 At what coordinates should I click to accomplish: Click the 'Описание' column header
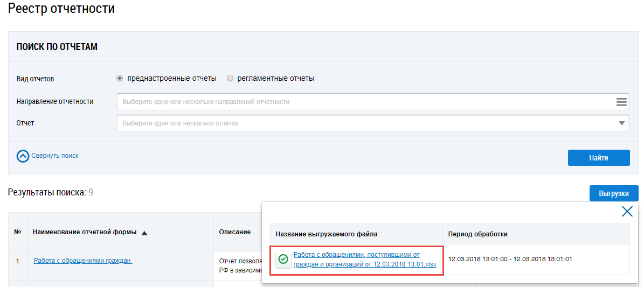234,232
